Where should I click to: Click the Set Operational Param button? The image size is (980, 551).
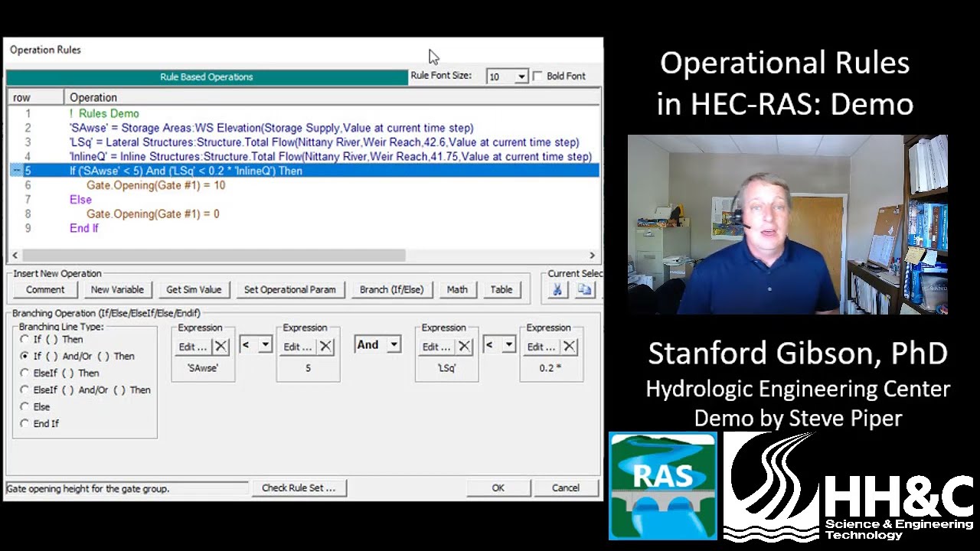coord(289,289)
